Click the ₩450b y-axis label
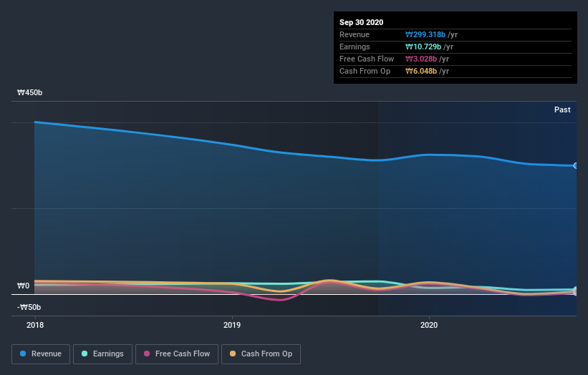588x375 pixels. [29, 92]
